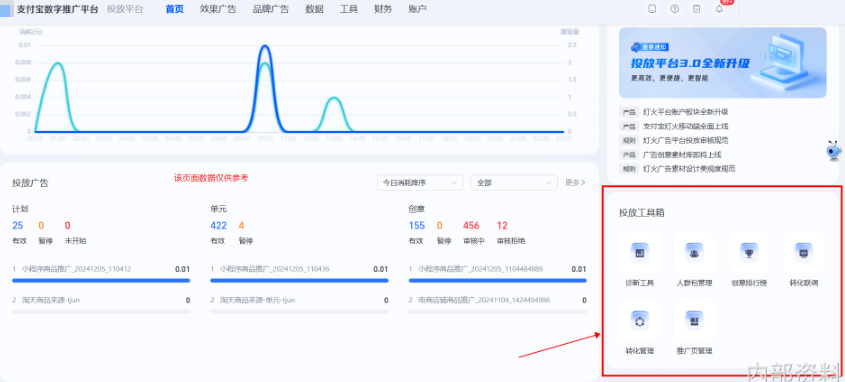
Task: Open the 今日消耗降序 sort dropdown
Action: (420, 183)
